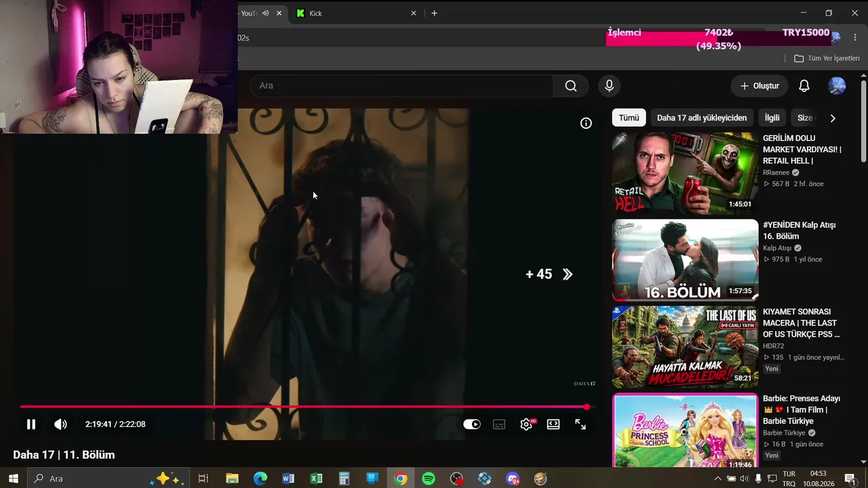This screenshot has width=868, height=488.
Task: Open the video info card icon
Action: coord(586,123)
